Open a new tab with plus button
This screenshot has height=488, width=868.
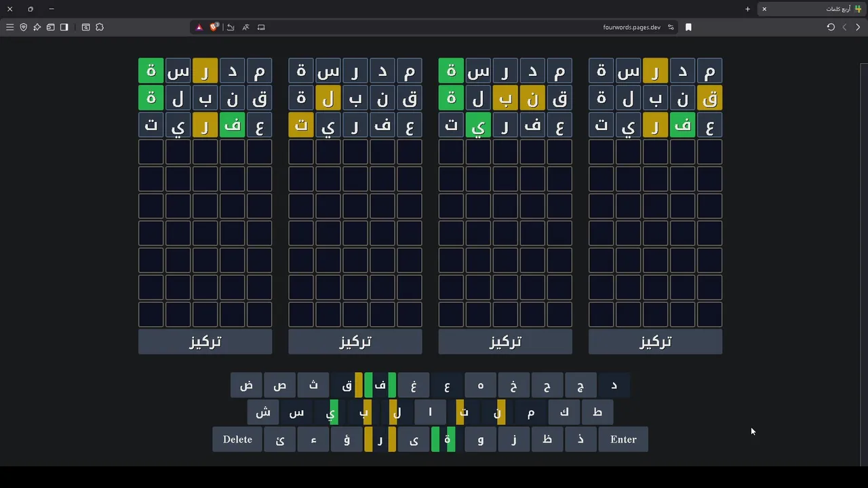point(747,9)
